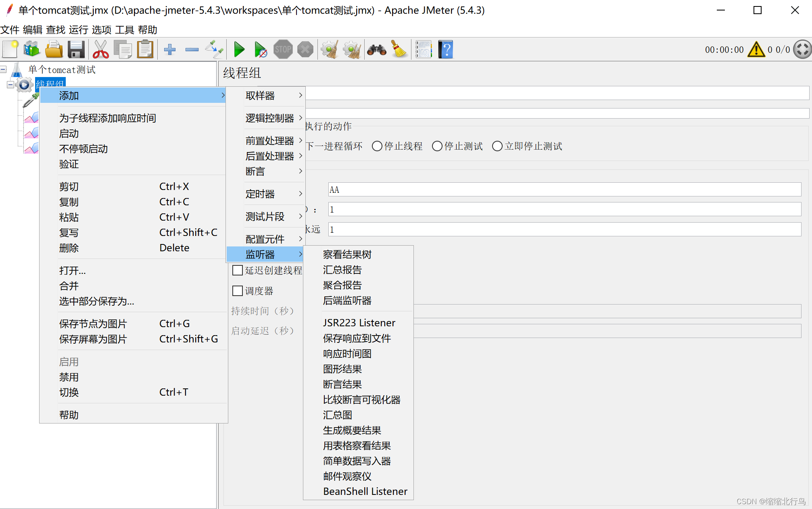Start the test with green play icon
The image size is (812, 509).
point(239,50)
